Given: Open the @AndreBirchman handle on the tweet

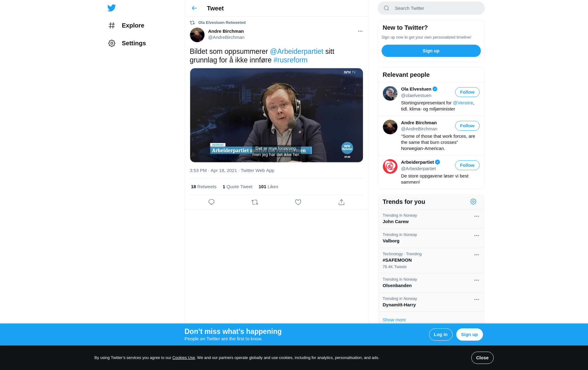Looking at the screenshot, I should [x=226, y=37].
